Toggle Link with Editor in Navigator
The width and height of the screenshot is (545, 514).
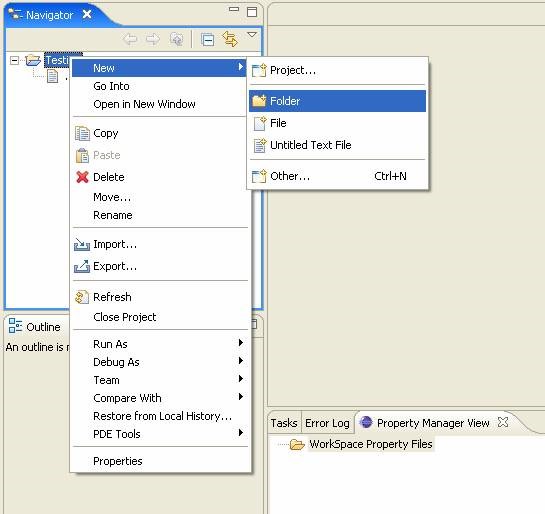[x=230, y=39]
